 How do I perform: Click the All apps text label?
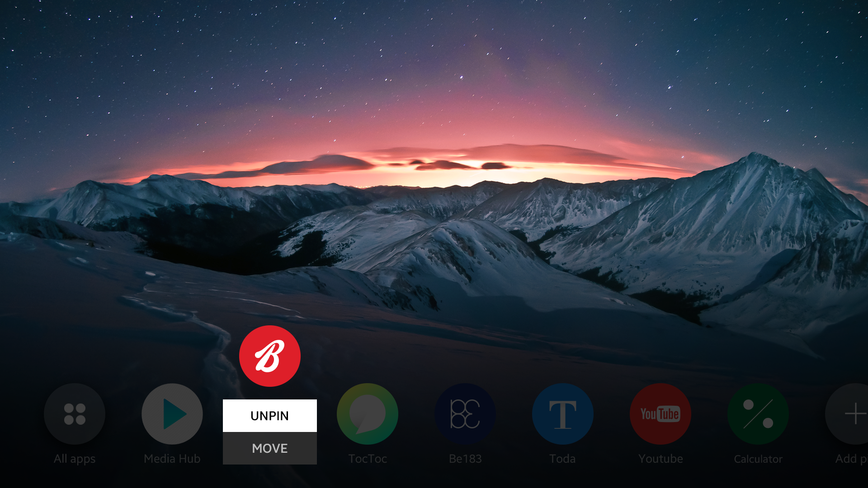(x=75, y=459)
